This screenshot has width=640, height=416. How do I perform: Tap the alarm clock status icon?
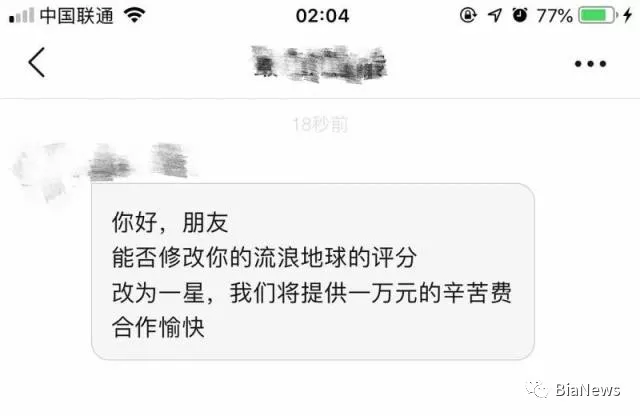520,15
